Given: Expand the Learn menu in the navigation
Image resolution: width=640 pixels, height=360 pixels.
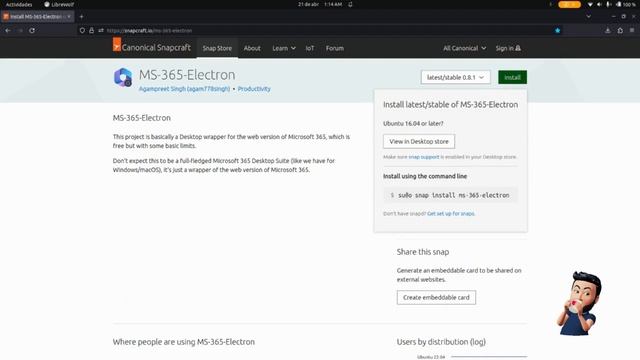Looking at the screenshot, I should (x=284, y=48).
